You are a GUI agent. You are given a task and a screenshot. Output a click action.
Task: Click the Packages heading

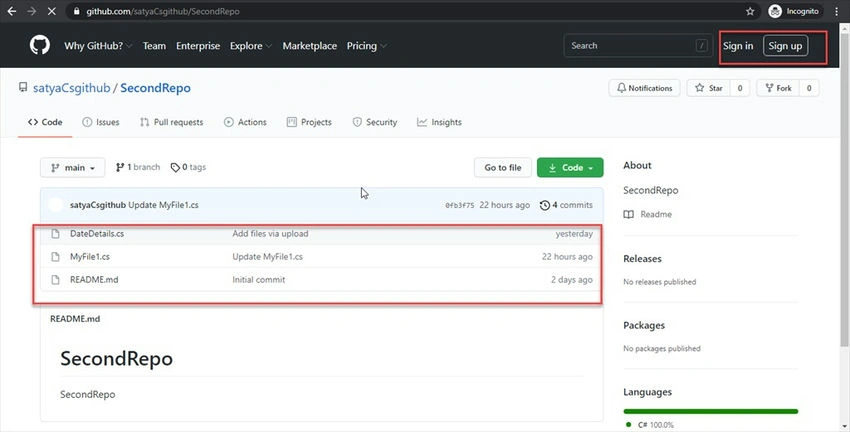pyautogui.click(x=644, y=325)
